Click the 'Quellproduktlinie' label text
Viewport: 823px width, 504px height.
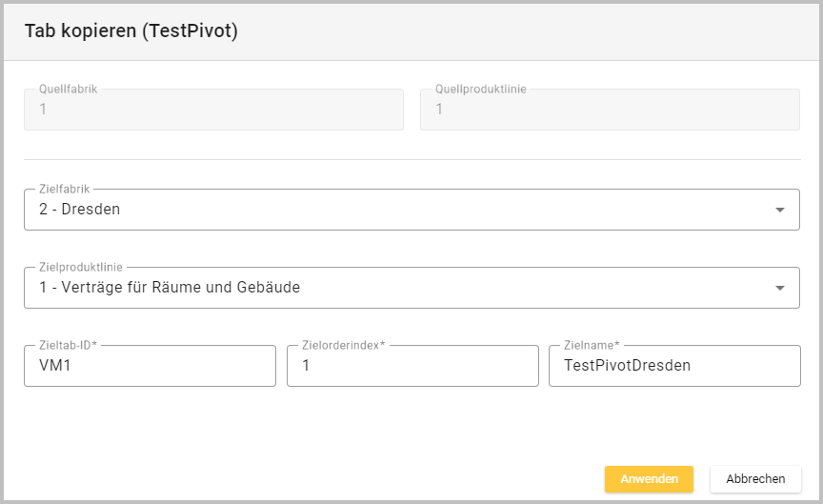480,90
